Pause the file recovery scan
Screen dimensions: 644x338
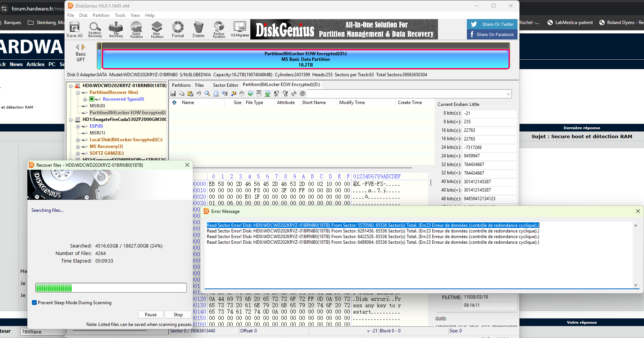[x=150, y=315]
